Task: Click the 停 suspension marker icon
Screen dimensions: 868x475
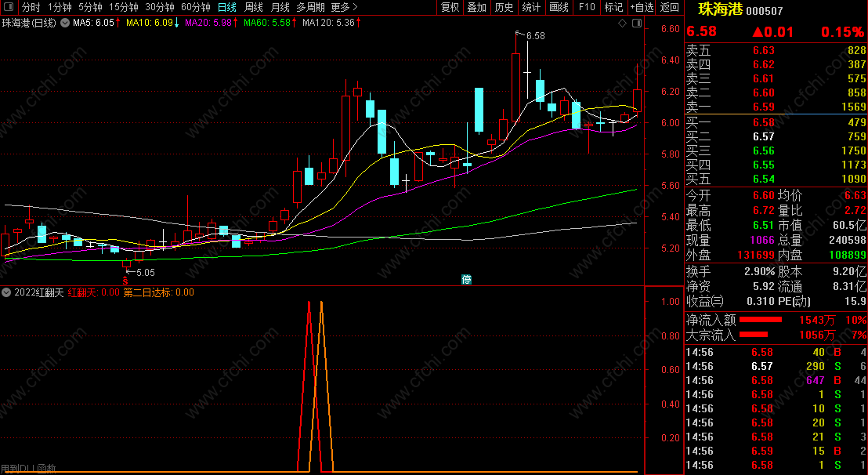Action: [467, 280]
